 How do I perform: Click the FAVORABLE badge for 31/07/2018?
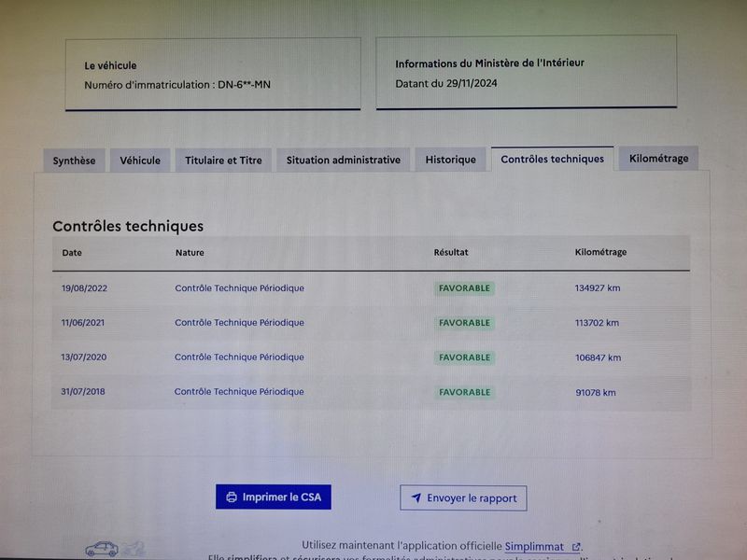(x=464, y=392)
